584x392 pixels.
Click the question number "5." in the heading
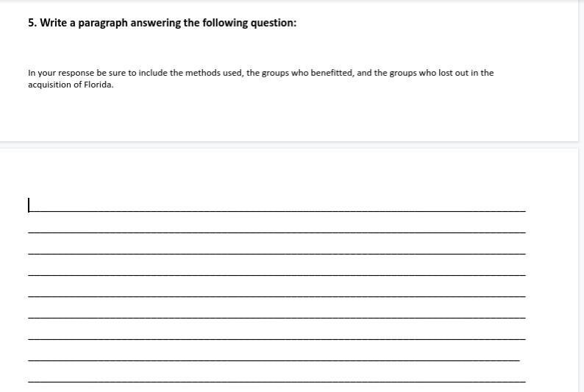(x=33, y=23)
